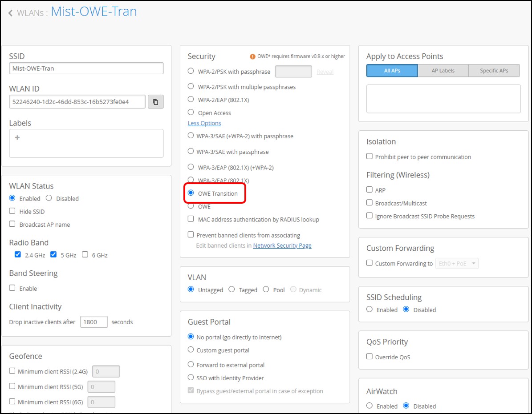Click the WLAN ID text field
Image resolution: width=532 pixels, height=414 pixels.
[x=77, y=102]
